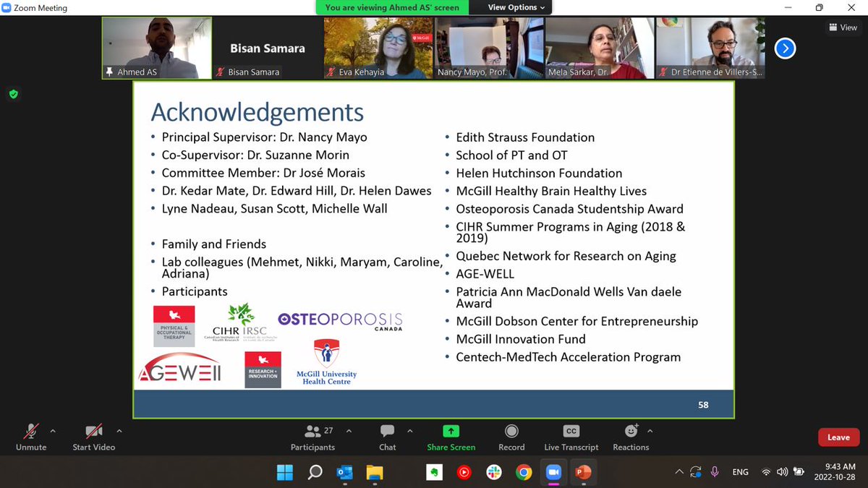Click 'Edith Strauss Foundation' bullet
The width and height of the screenshot is (868, 488).
pos(525,137)
